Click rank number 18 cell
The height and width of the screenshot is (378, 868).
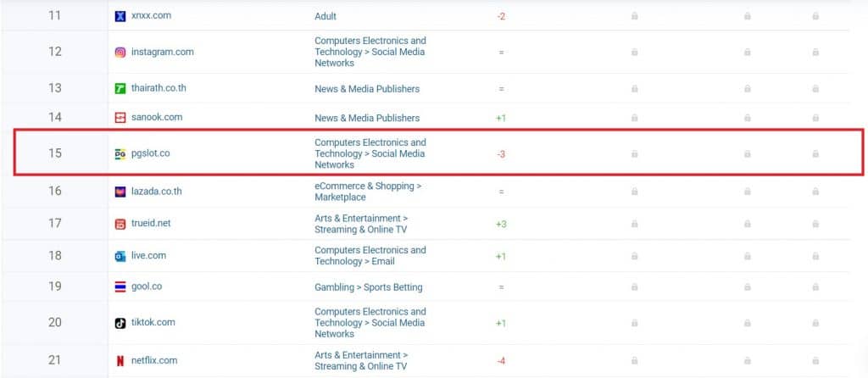[x=55, y=256]
